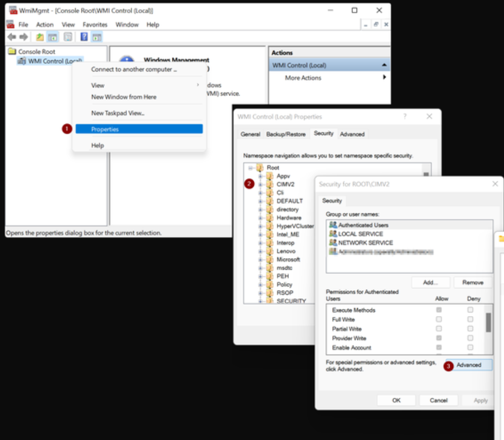Click the Lenovo namespace folder icon
The image size is (504, 440).
point(270,251)
